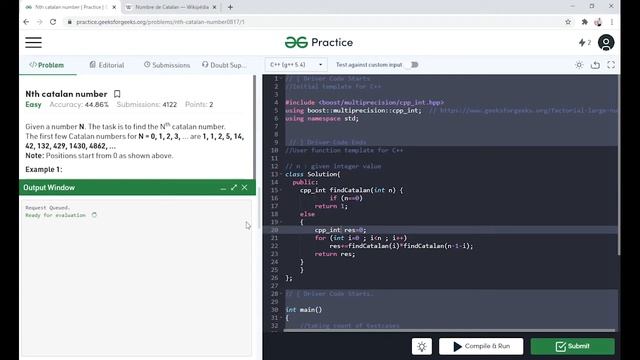Open the user profile avatar
Screen dimensions: 640x360
606,42
